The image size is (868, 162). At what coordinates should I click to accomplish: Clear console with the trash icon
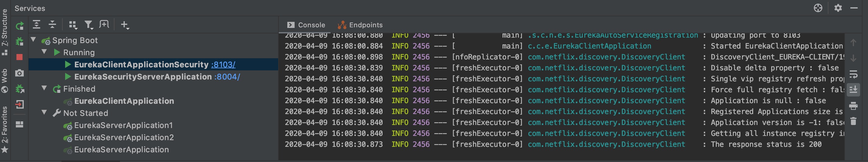(x=853, y=121)
